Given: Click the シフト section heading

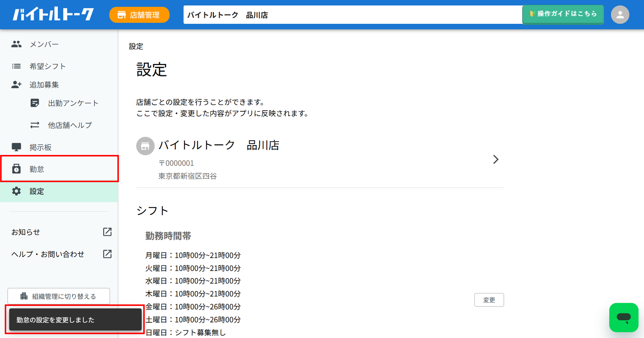Looking at the screenshot, I should tap(152, 211).
